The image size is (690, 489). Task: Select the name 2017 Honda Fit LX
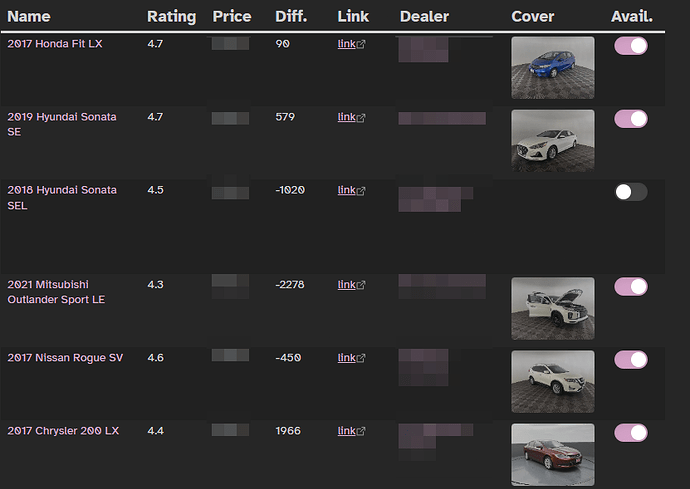point(55,44)
